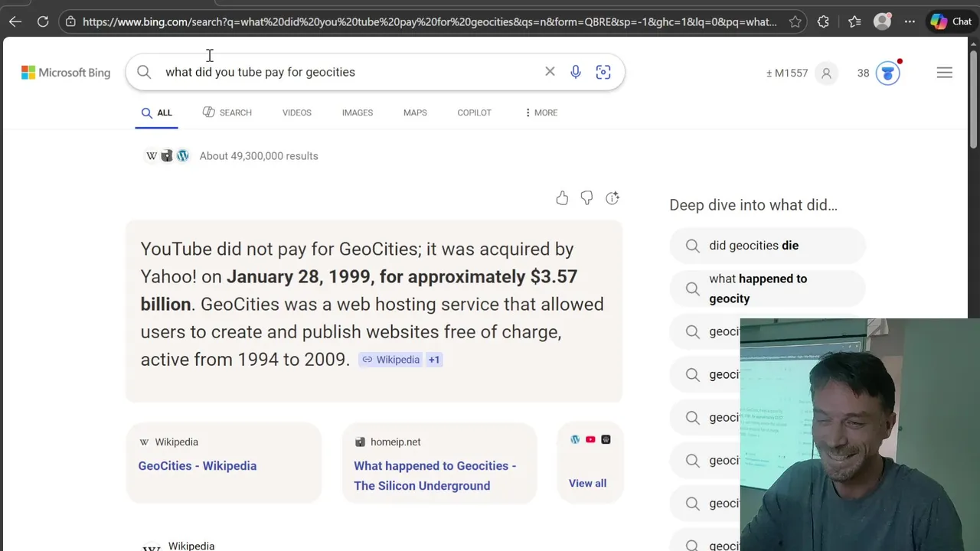Open the hamburger settings menu
980x551 pixels.
[x=944, y=73]
